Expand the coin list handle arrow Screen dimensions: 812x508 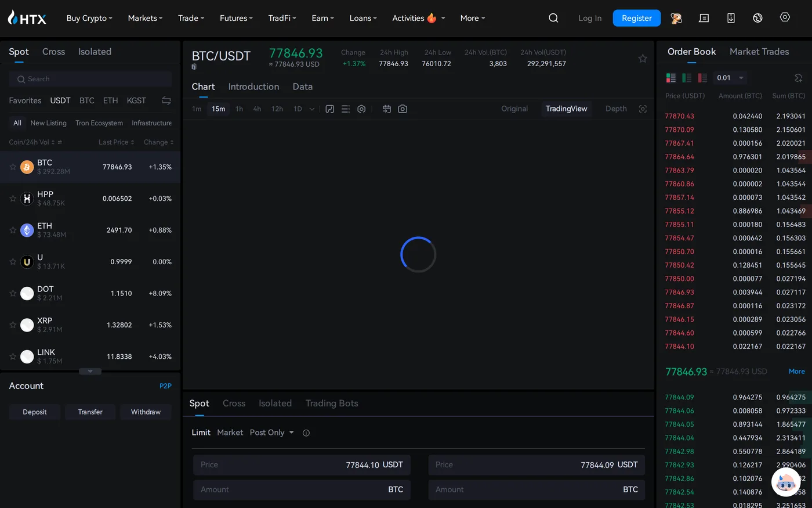tap(90, 371)
